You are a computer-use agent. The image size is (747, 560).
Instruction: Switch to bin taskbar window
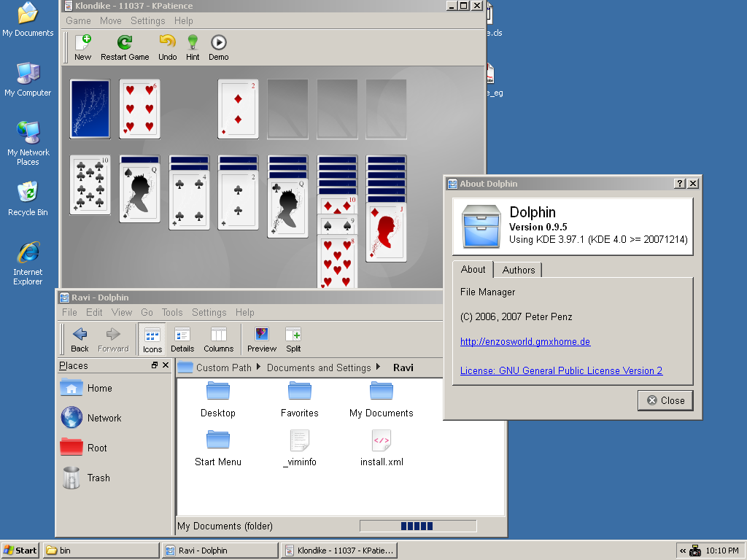101,551
